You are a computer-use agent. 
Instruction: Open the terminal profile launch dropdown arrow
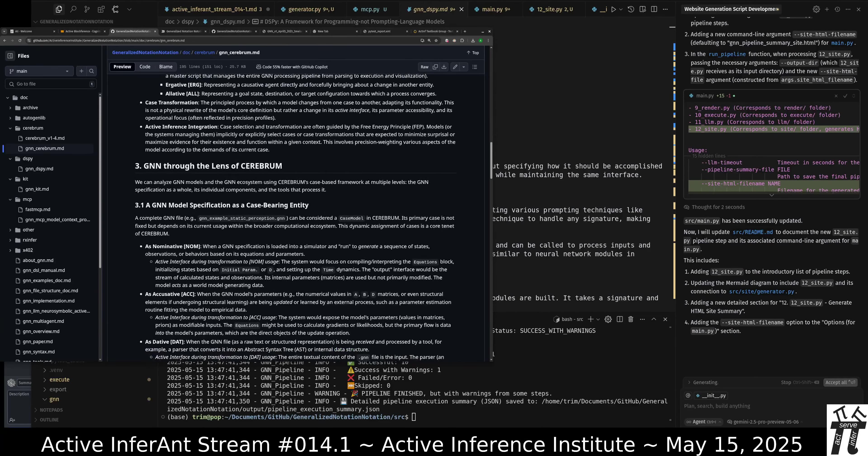598,319
